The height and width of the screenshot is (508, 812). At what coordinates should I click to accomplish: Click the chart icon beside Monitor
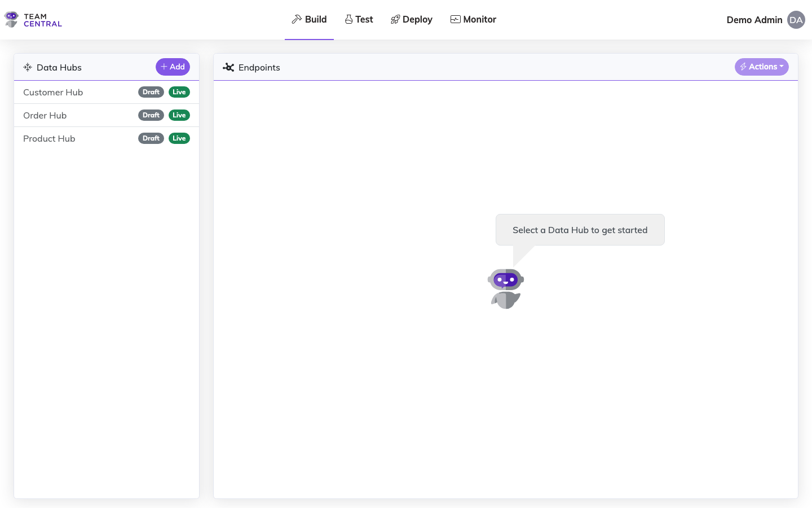click(x=454, y=19)
